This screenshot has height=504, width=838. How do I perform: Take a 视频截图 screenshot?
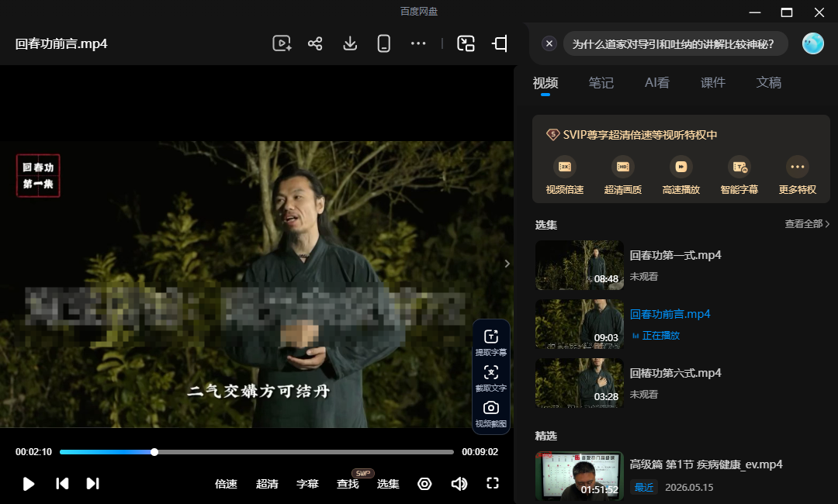click(x=490, y=408)
